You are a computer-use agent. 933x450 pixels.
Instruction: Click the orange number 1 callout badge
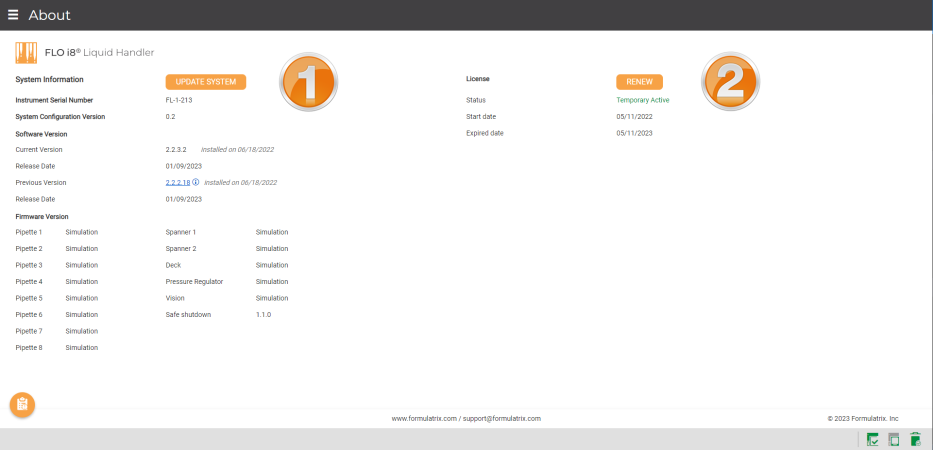tap(308, 80)
